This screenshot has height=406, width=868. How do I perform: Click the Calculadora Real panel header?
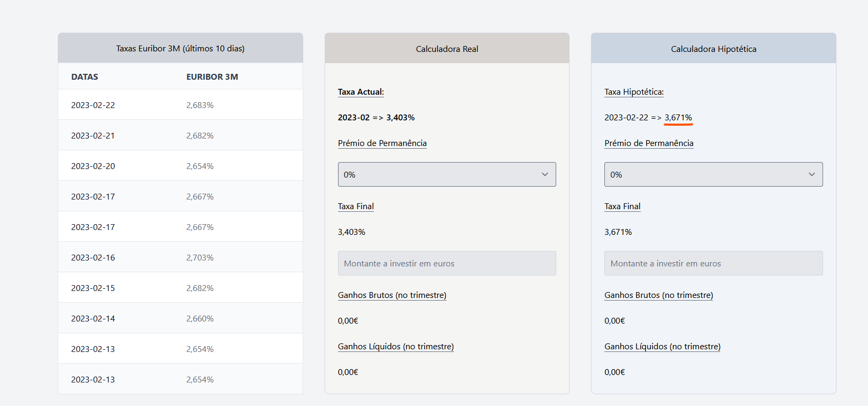pos(447,49)
